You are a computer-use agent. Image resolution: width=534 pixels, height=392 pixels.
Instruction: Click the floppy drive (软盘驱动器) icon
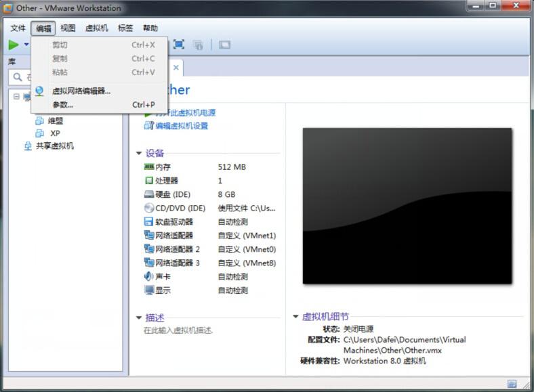point(149,222)
